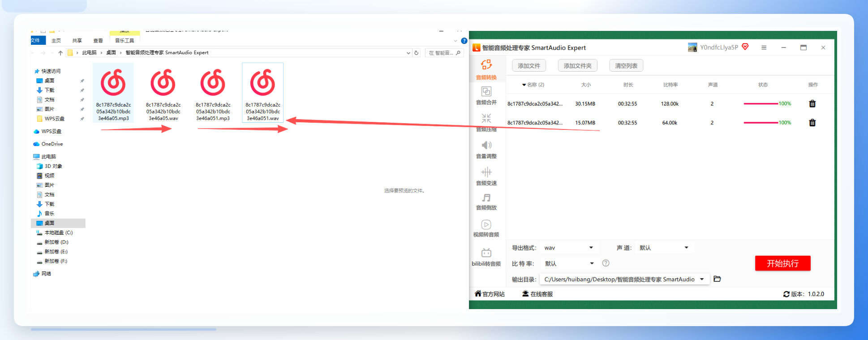Open the 音频转换 tool in SmartAudio sidebar

coord(486,70)
